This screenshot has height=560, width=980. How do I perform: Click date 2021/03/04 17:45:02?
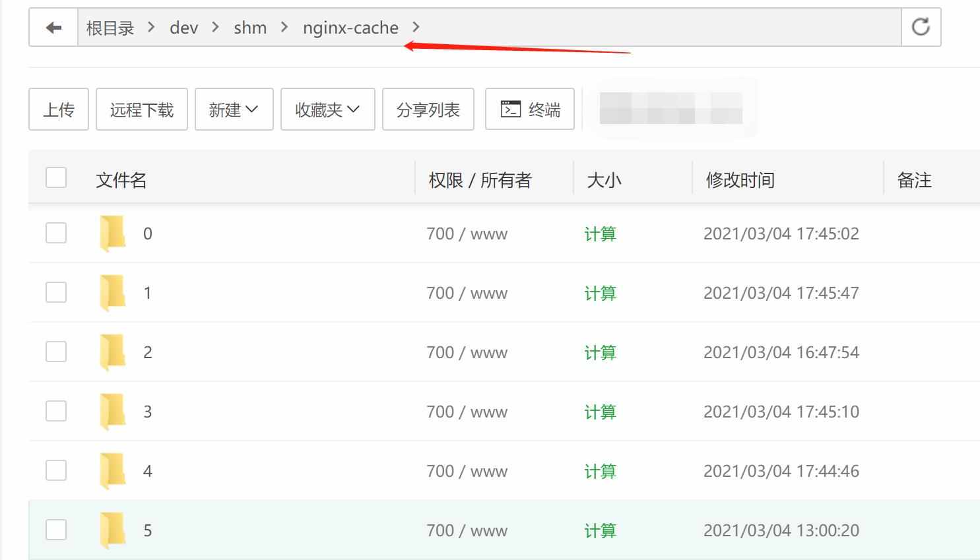click(x=781, y=233)
